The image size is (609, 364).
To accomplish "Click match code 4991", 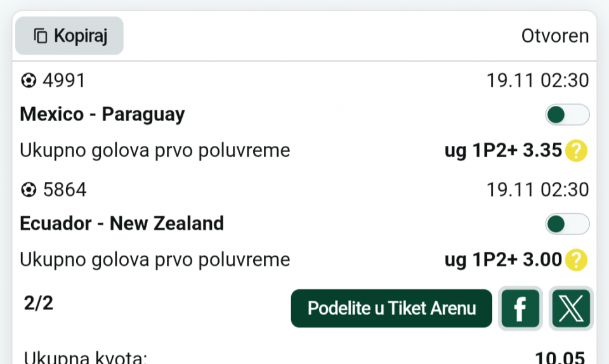I will [x=64, y=81].
